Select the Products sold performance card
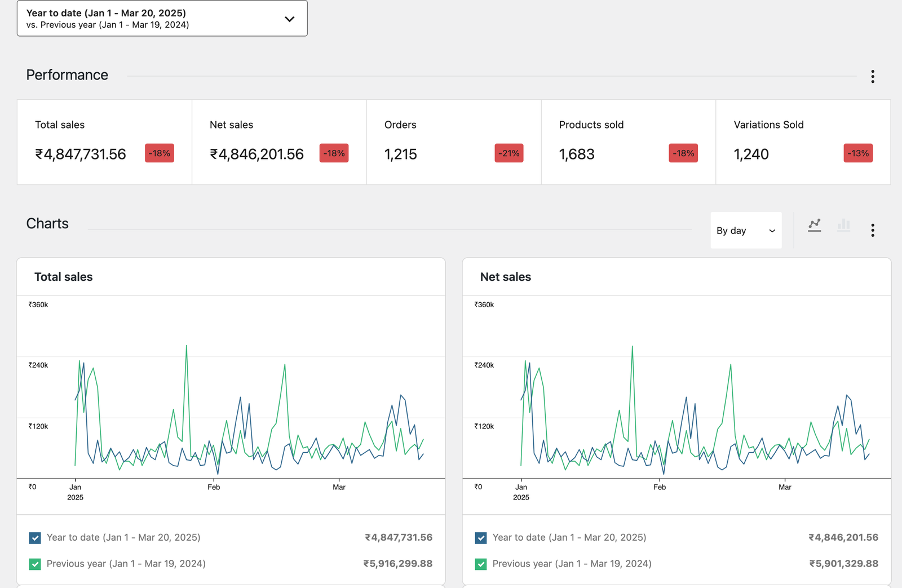This screenshot has width=902, height=588. (629, 142)
